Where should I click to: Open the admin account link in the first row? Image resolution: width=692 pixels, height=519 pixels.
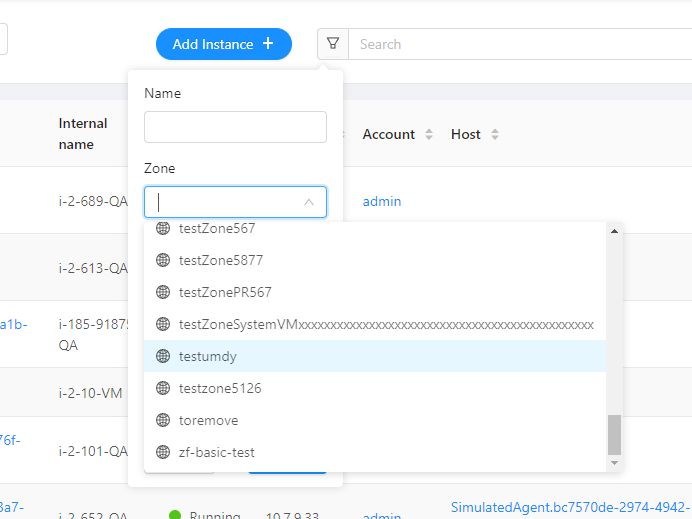coord(382,201)
